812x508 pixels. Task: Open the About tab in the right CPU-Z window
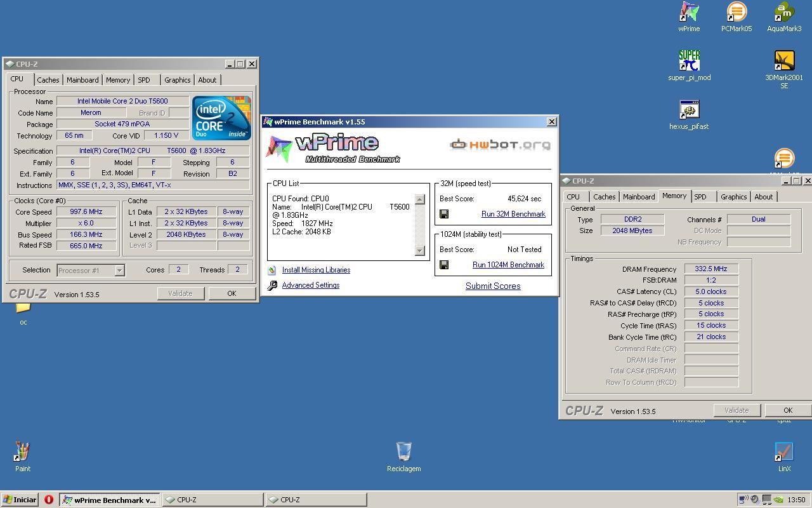click(763, 197)
